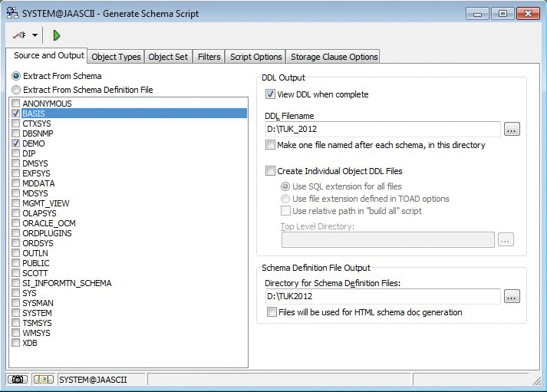This screenshot has width=547, height=392.
Task: Select the BASIS row label text
Action: pos(34,114)
